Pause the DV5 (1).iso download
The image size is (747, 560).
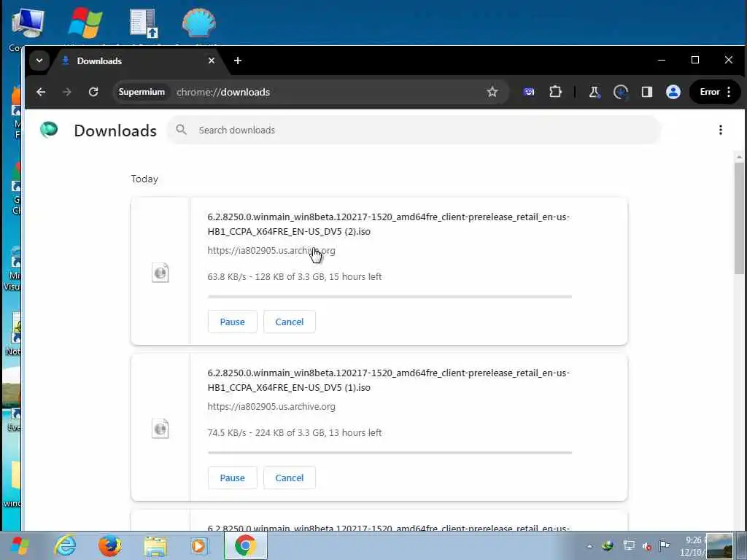tap(233, 478)
